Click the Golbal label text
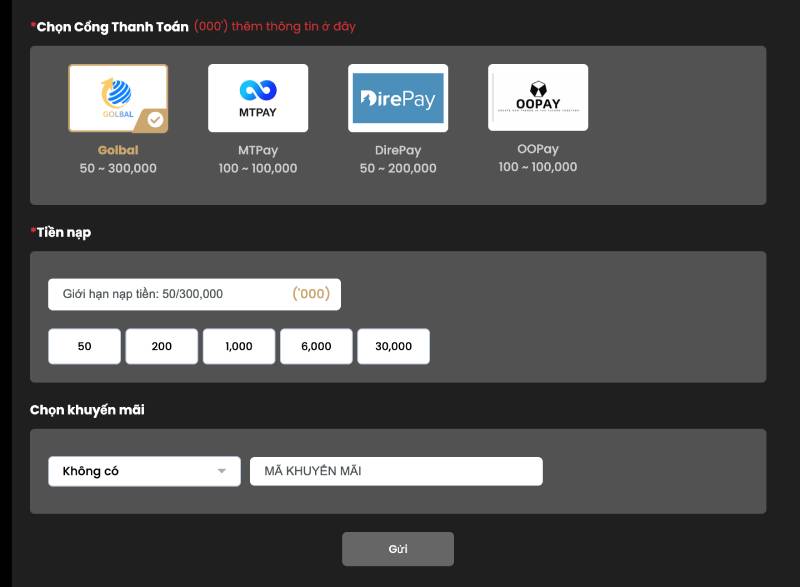The image size is (800, 587). click(118, 150)
